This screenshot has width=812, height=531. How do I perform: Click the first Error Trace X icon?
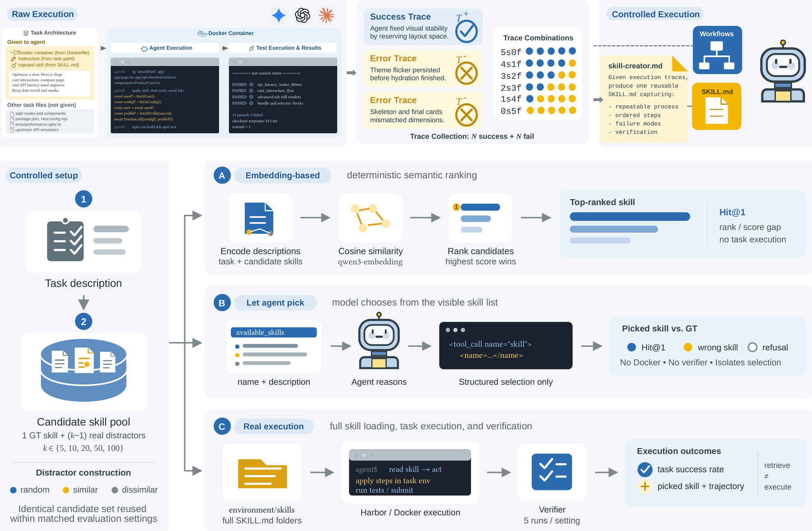tap(466, 73)
